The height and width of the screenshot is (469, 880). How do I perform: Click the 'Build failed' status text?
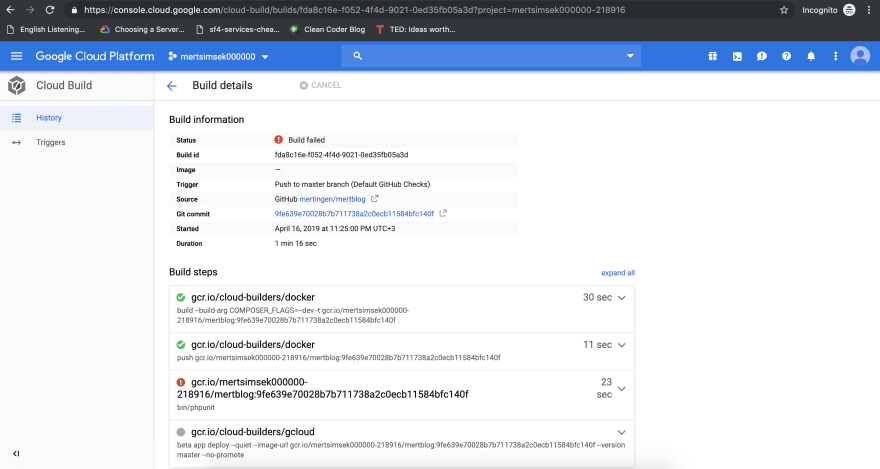tap(306, 140)
